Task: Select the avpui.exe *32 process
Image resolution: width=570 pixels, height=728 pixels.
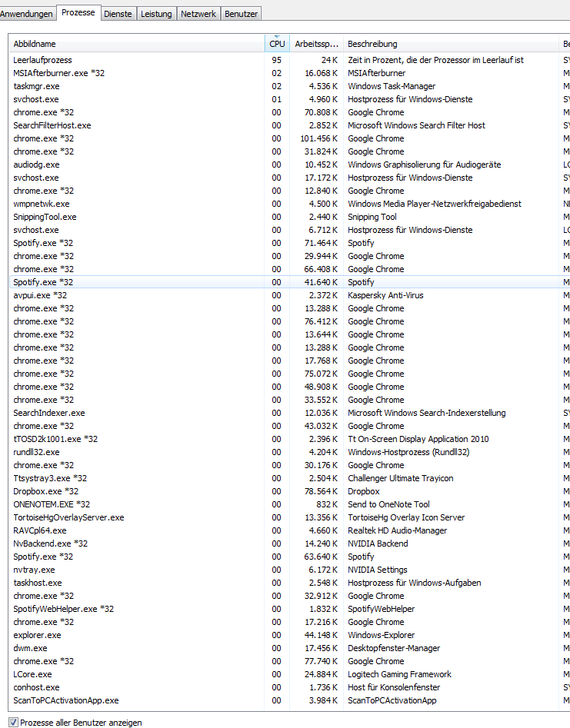Action: coord(289,295)
